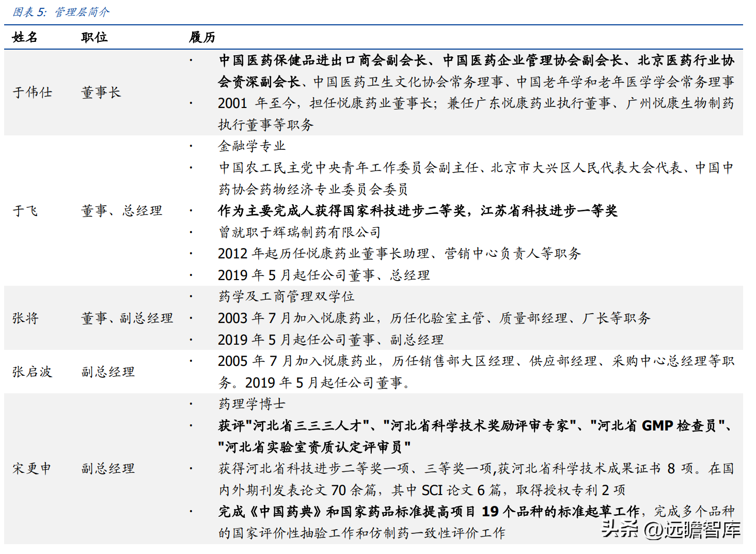Click the line '会资深副会长、中国医药卫生文化协会常务理事'
756x554 pixels.
pyautogui.click(x=476, y=82)
